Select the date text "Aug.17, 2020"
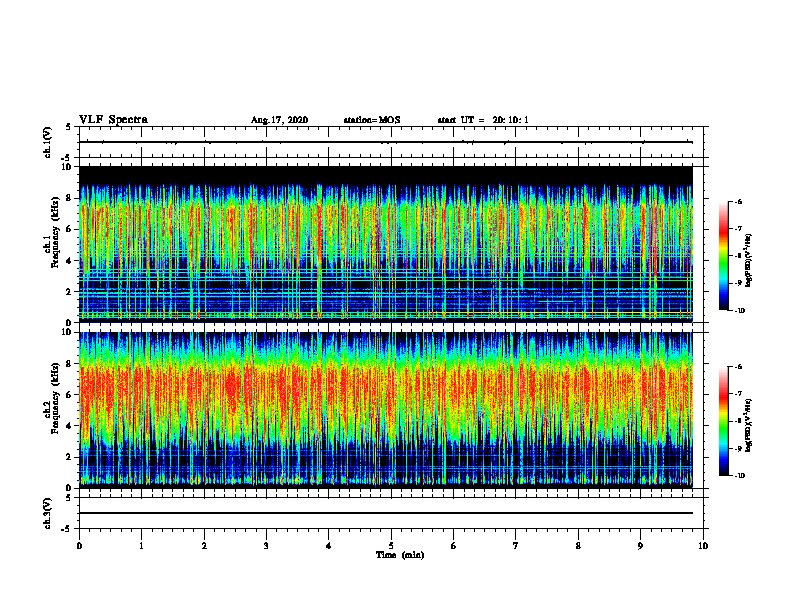The width and height of the screenshot is (792, 612). [279, 120]
